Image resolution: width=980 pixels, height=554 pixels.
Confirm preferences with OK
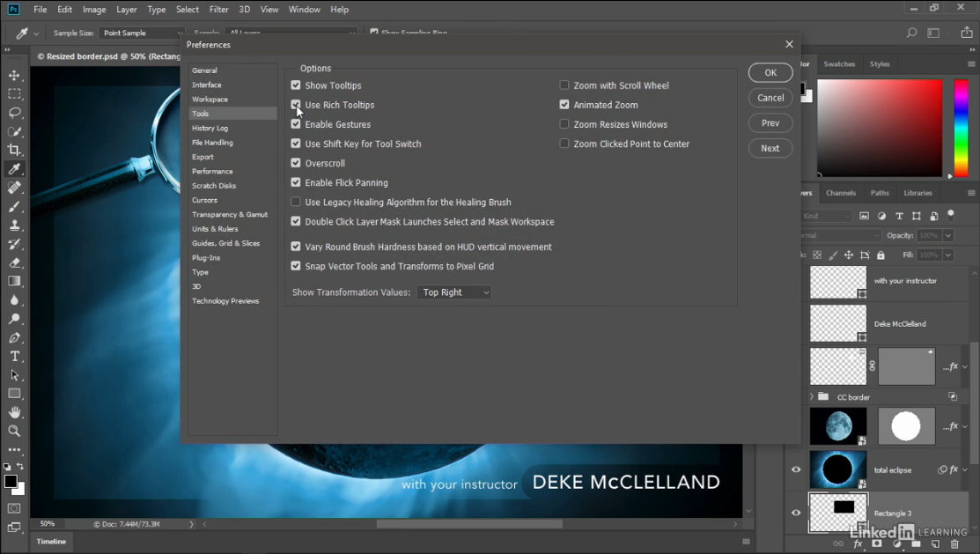[x=770, y=72]
